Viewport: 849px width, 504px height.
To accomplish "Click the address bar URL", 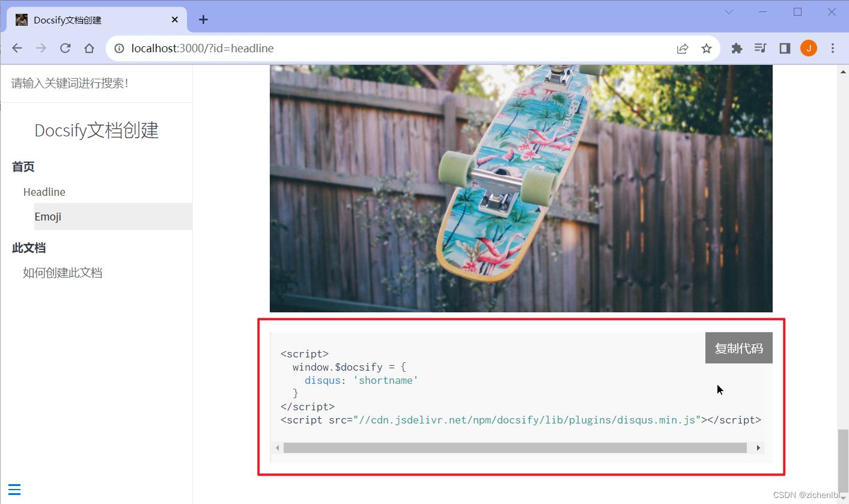I will (x=202, y=49).
